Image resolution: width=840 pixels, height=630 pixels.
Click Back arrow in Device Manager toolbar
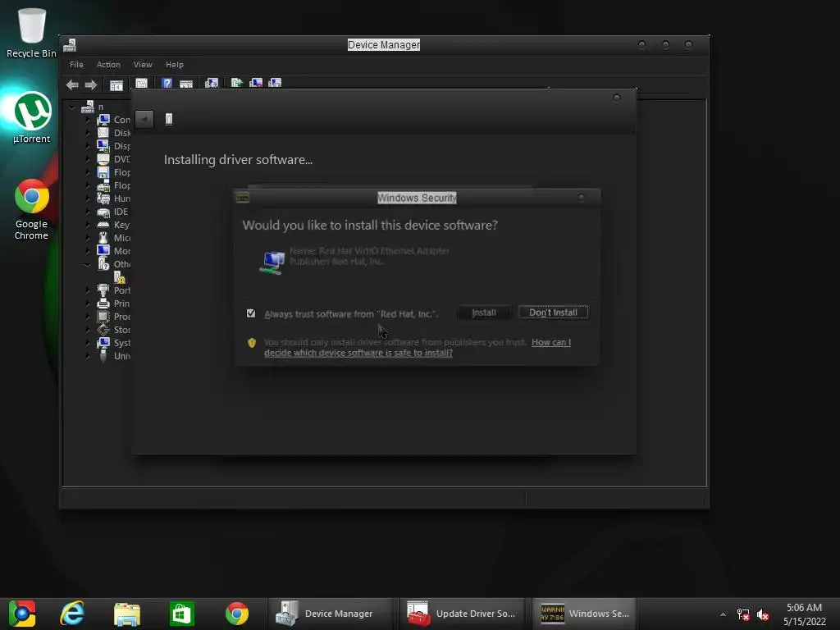(72, 84)
